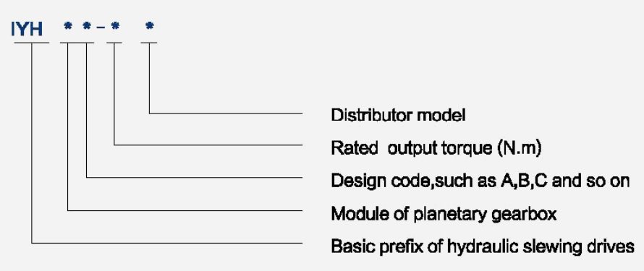
Task: Click the word 'Distributor'
Action: click(372, 115)
